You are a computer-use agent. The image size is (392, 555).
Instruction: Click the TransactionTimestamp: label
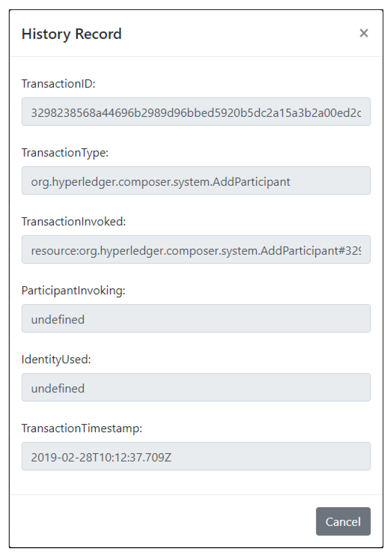82,429
